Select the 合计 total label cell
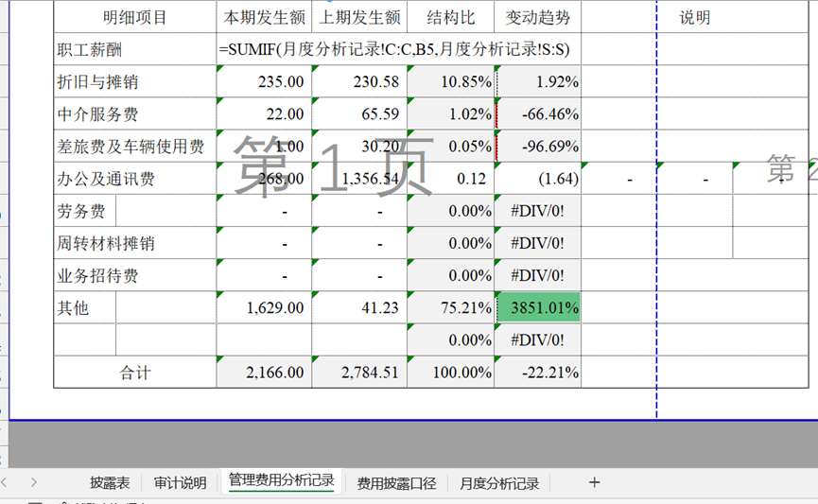818x504 pixels. (x=134, y=373)
